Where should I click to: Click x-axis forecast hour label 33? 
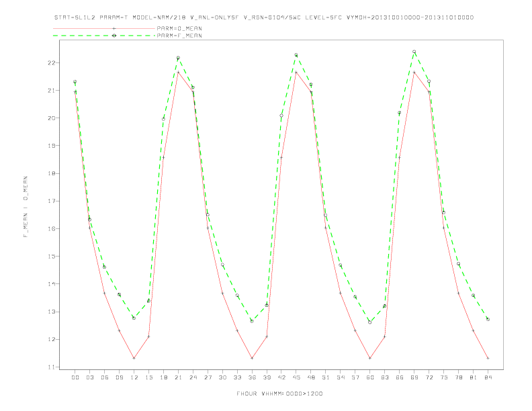click(238, 377)
